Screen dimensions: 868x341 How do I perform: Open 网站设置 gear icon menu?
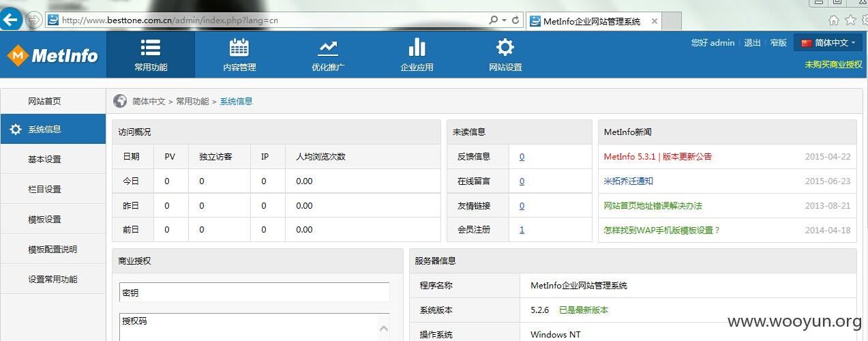tap(505, 55)
